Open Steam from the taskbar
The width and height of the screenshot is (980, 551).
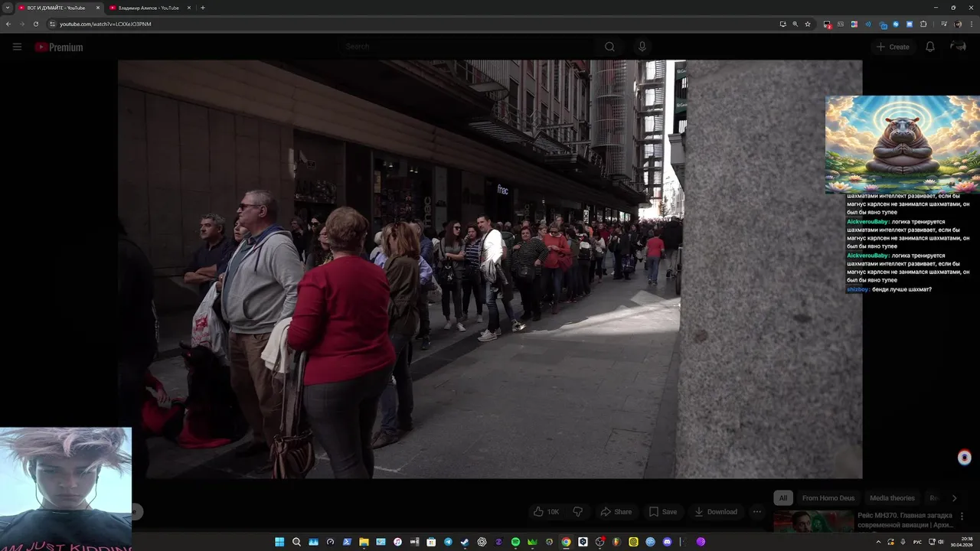(464, 542)
